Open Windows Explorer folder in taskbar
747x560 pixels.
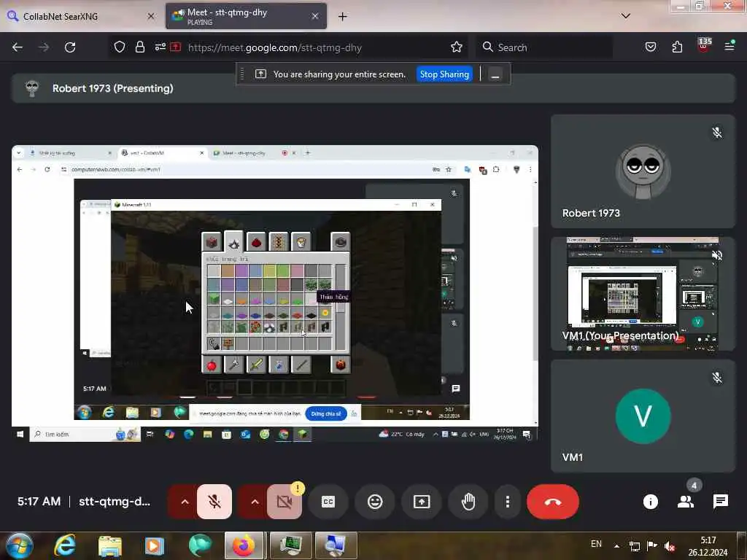pyautogui.click(x=110, y=545)
